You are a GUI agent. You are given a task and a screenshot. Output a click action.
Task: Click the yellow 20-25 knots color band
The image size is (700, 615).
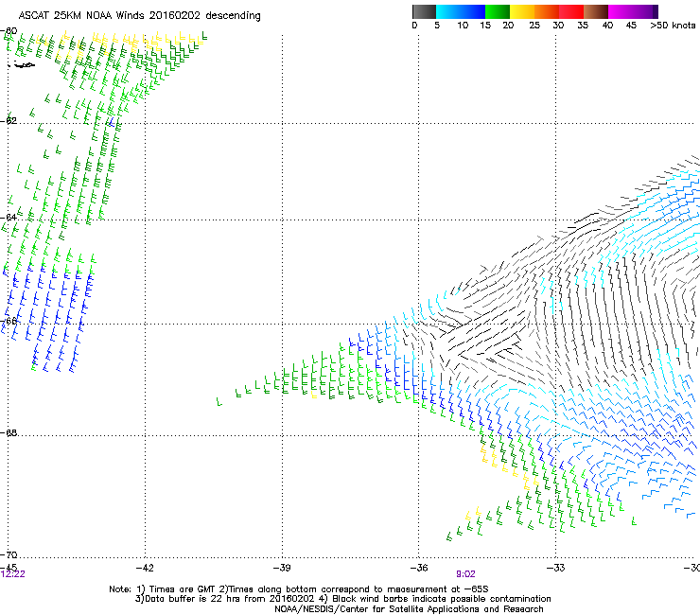pyautogui.click(x=521, y=11)
